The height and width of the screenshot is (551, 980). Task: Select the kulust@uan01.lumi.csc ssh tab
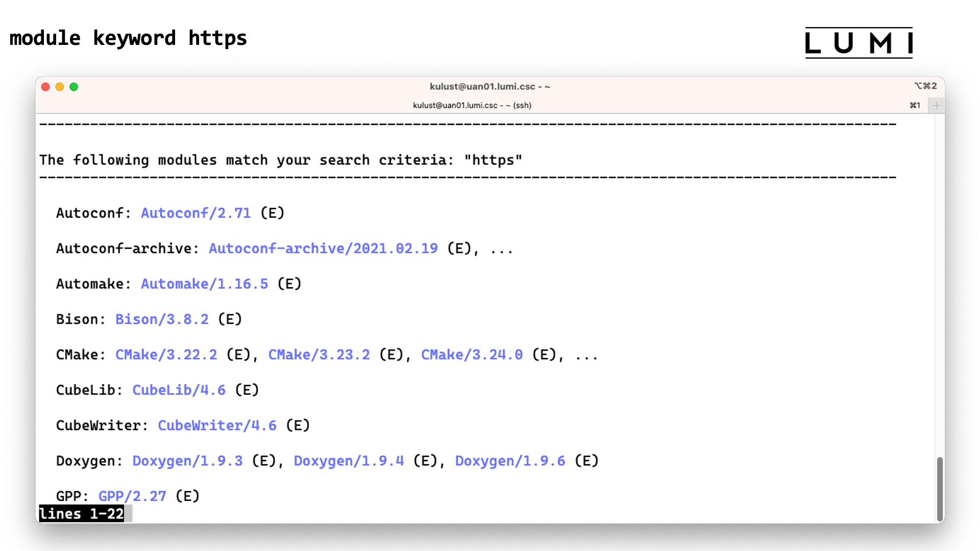[472, 106]
